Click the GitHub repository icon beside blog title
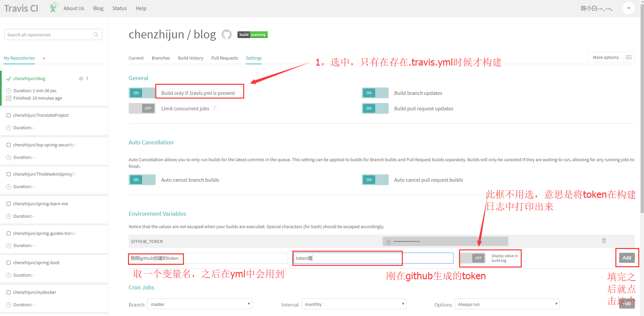The height and width of the screenshot is (316, 644). point(227,34)
